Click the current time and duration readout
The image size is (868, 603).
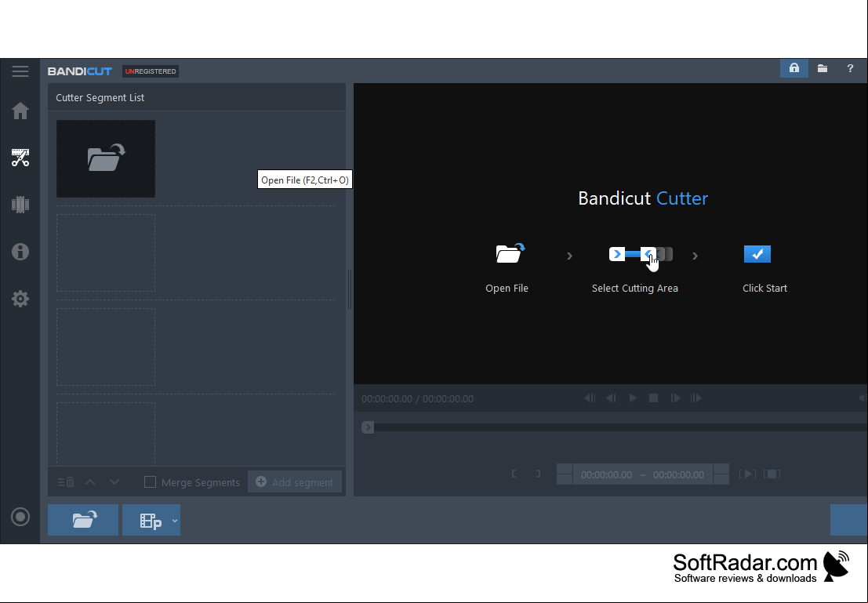[417, 398]
